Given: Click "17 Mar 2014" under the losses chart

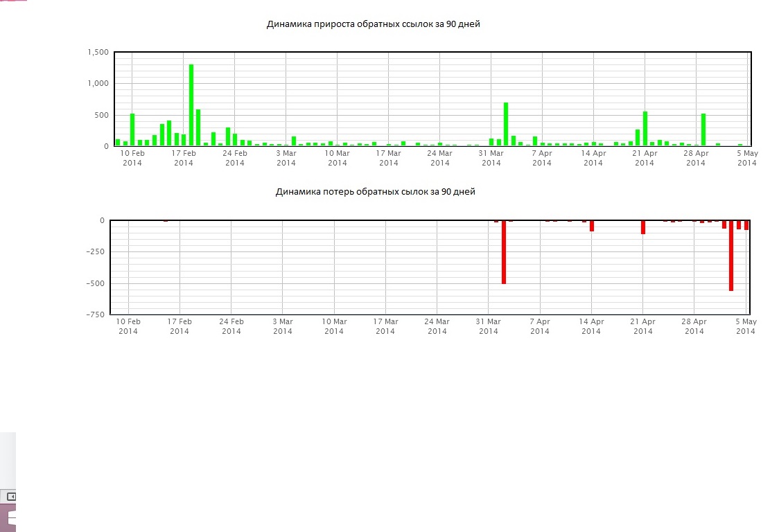Looking at the screenshot, I should (x=385, y=326).
